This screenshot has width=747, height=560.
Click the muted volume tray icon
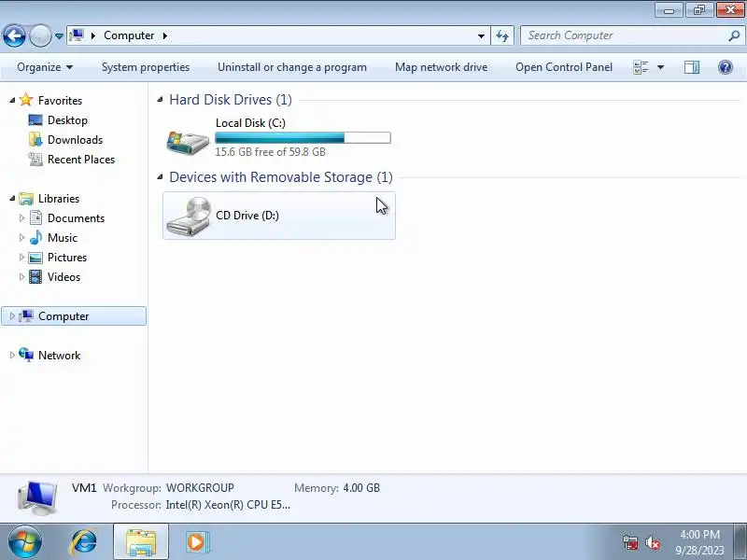653,542
